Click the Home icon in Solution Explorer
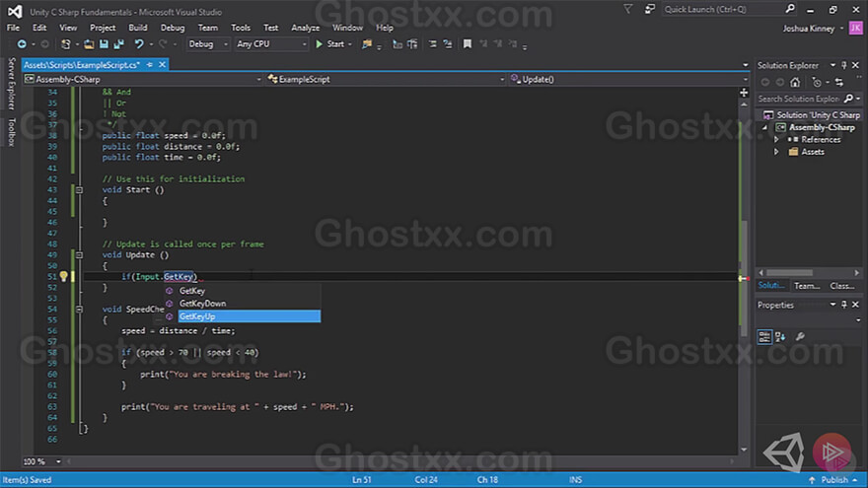Image resolution: width=868 pixels, height=488 pixels. [795, 83]
